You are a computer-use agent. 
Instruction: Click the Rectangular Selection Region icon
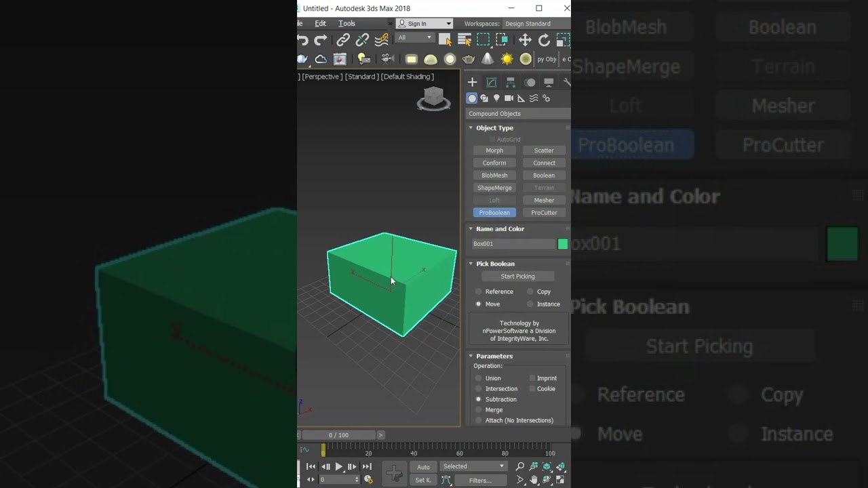click(483, 40)
